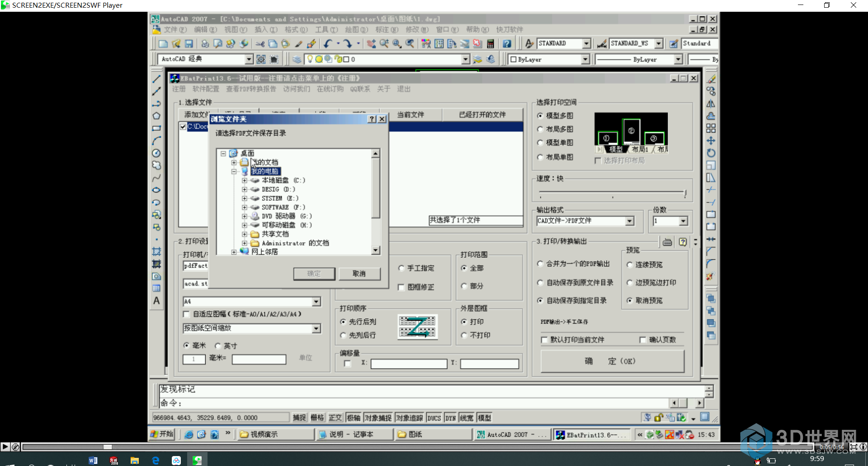The height and width of the screenshot is (466, 868).
Task: Select 合并为一个的PDF输出 option
Action: 540,264
